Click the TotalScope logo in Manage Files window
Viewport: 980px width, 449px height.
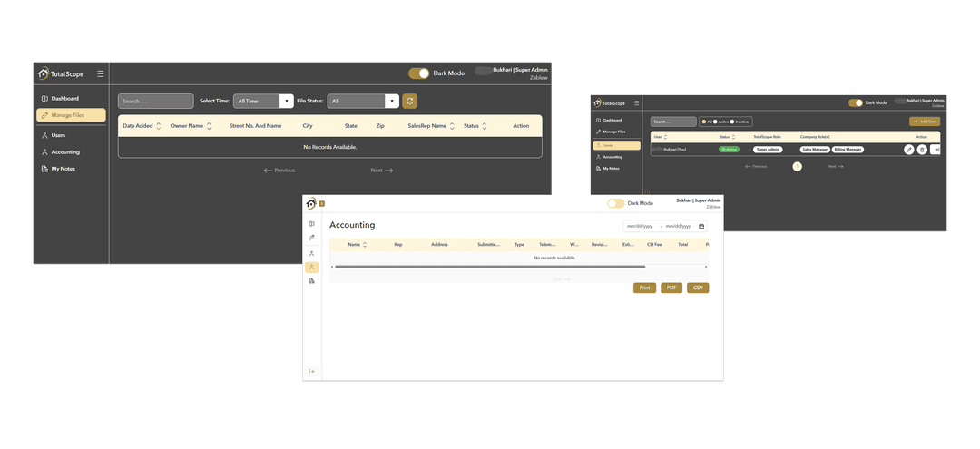(60, 73)
